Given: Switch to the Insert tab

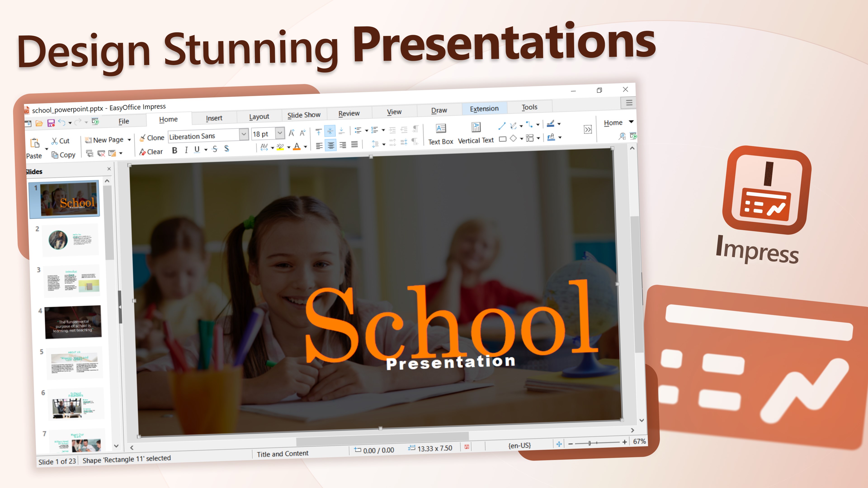Looking at the screenshot, I should pyautogui.click(x=214, y=118).
